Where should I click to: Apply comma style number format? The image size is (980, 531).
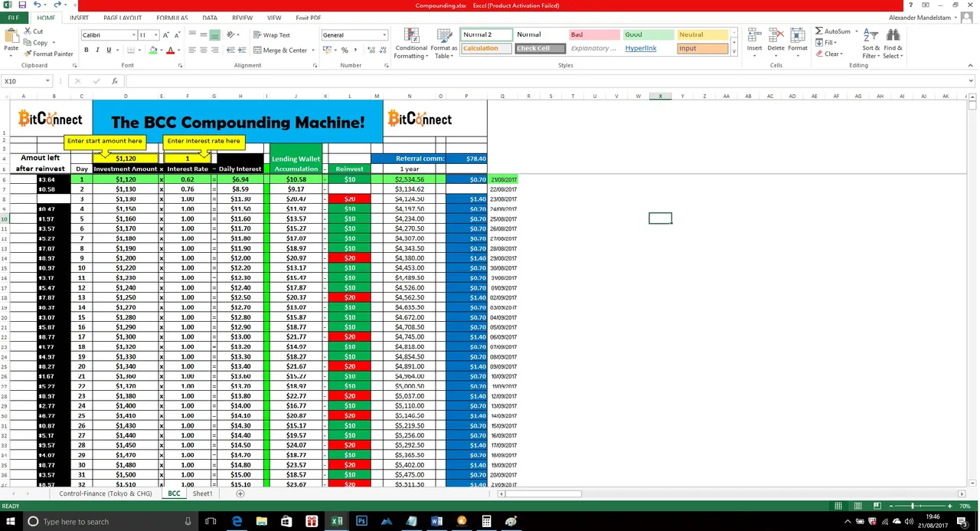click(x=355, y=51)
